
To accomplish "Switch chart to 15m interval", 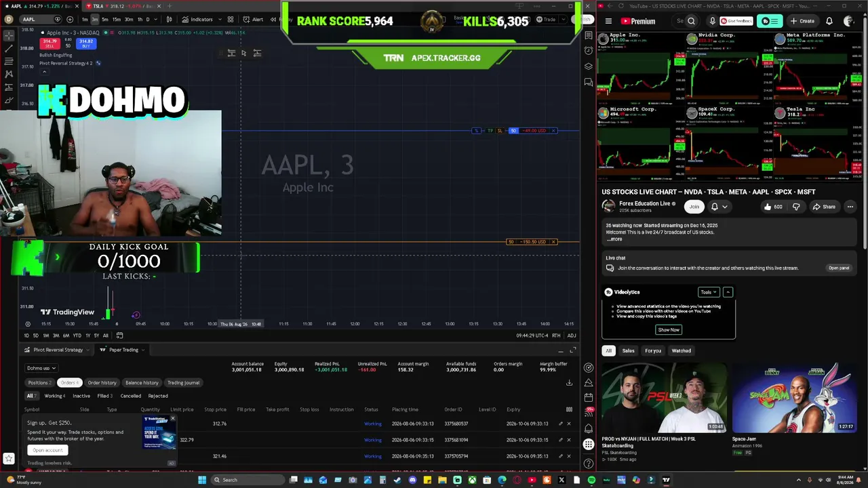I will [x=116, y=19].
